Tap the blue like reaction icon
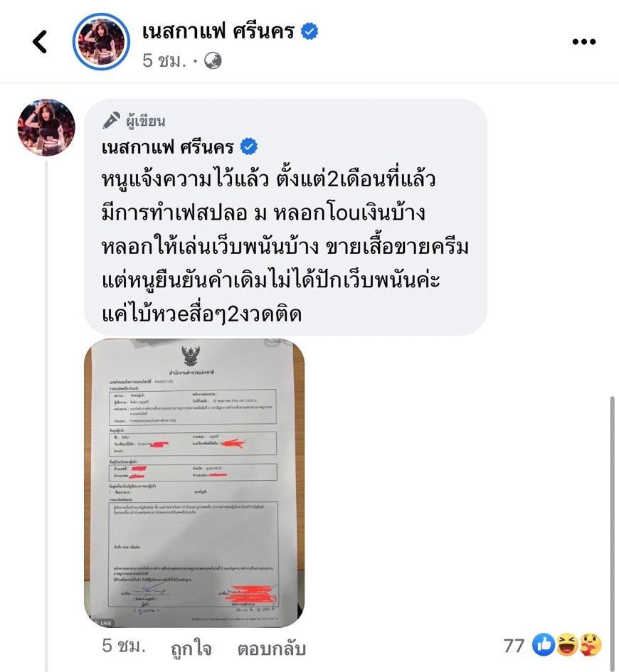Image resolution: width=619 pixels, height=672 pixels. (x=543, y=645)
